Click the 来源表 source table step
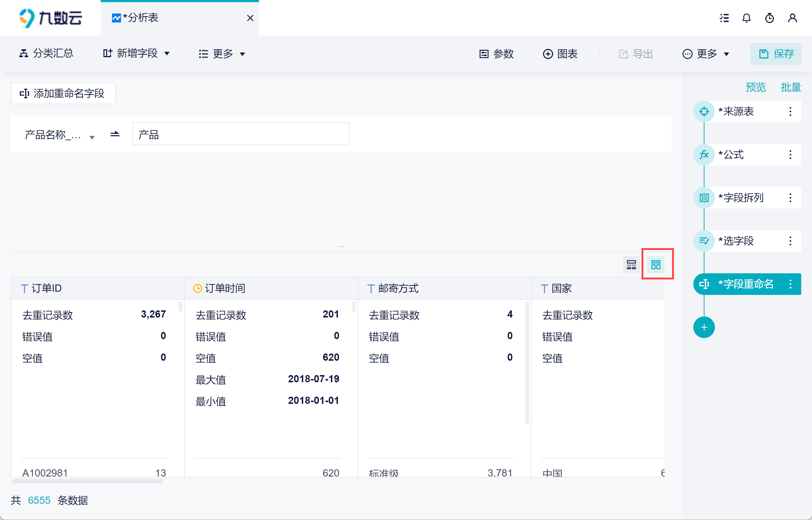 coord(736,111)
